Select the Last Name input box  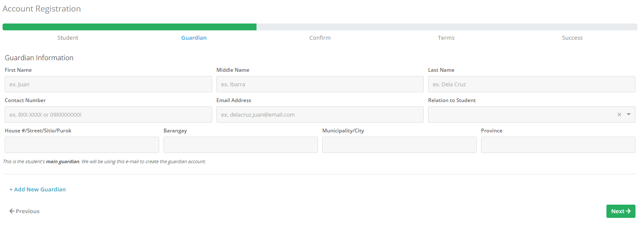click(531, 84)
